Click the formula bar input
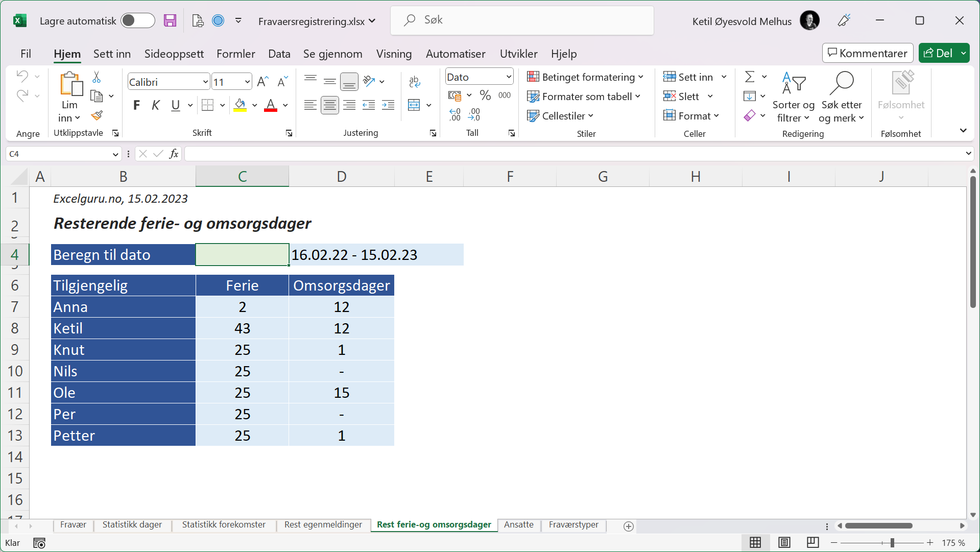The image size is (980, 552). coord(575,154)
